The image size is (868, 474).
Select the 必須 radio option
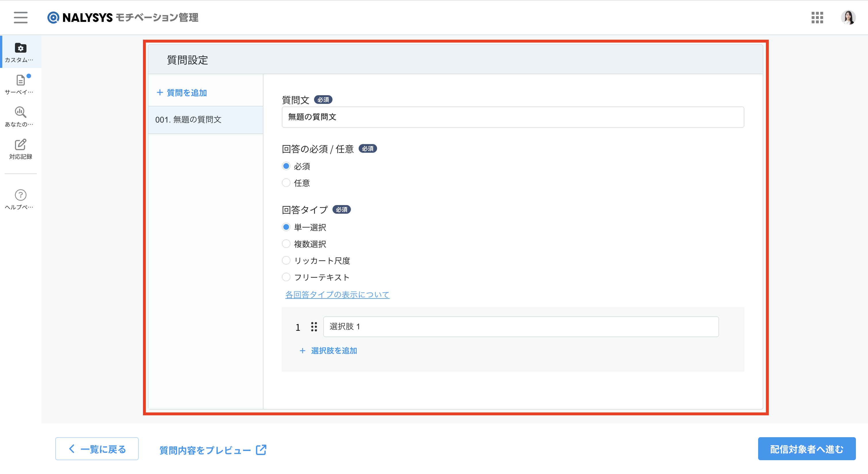286,166
